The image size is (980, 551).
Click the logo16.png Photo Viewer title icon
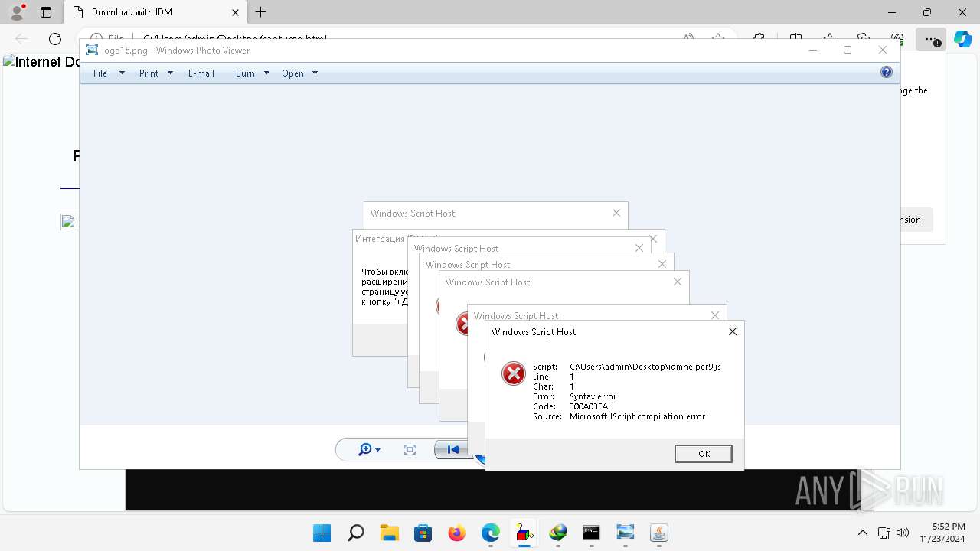tap(92, 51)
